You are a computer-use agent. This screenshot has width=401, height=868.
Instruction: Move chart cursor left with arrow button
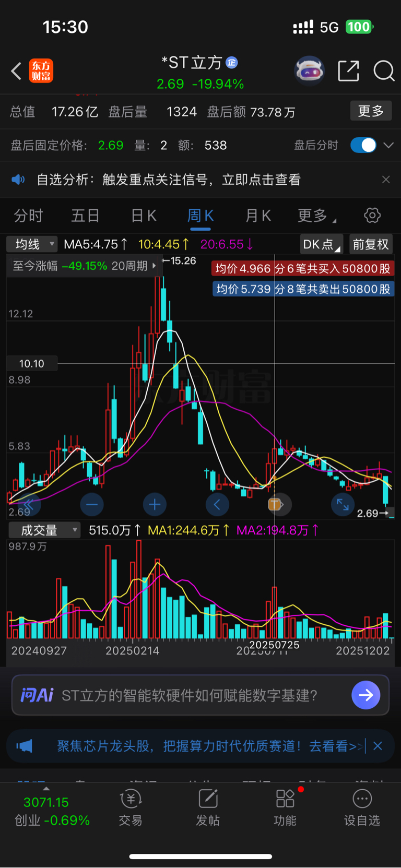217,504
